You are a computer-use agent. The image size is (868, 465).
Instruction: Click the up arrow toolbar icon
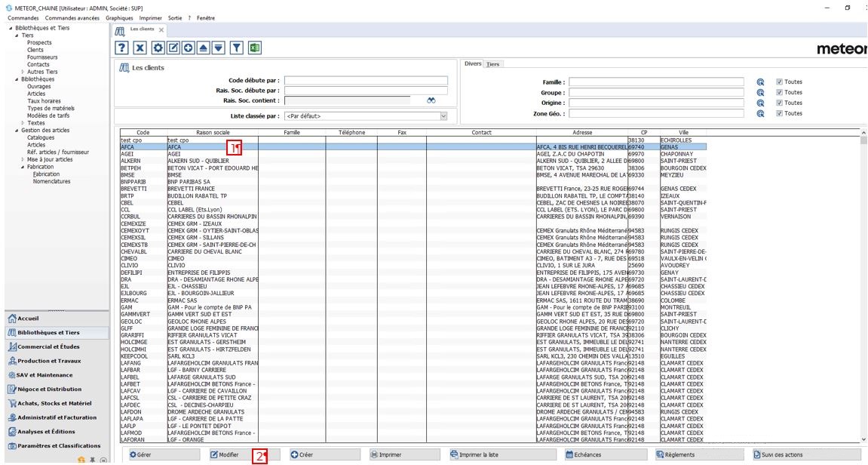pyautogui.click(x=204, y=48)
